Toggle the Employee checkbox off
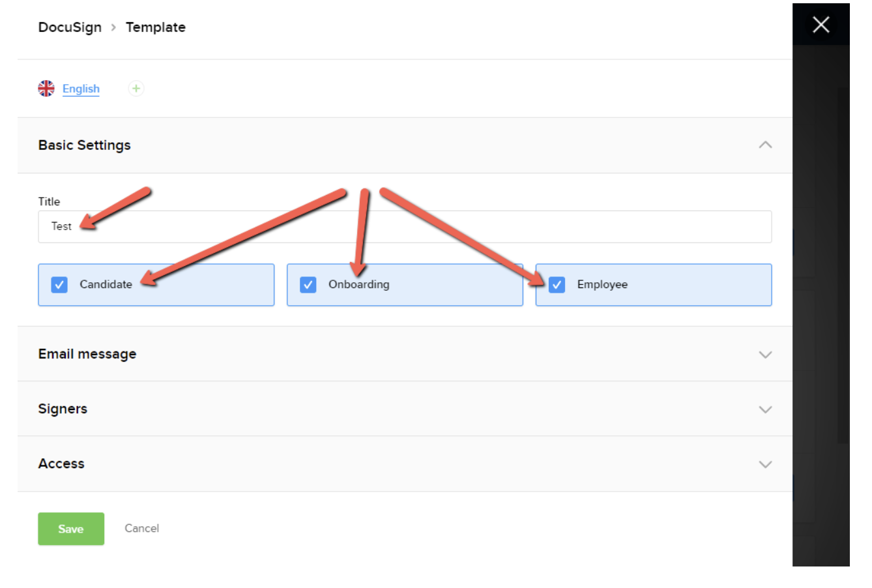 [557, 284]
